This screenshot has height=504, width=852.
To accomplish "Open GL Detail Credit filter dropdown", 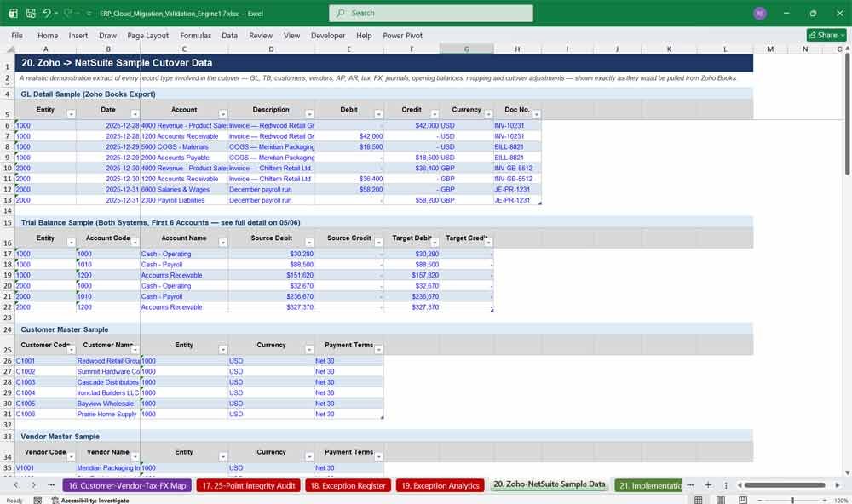I will 435,114.
